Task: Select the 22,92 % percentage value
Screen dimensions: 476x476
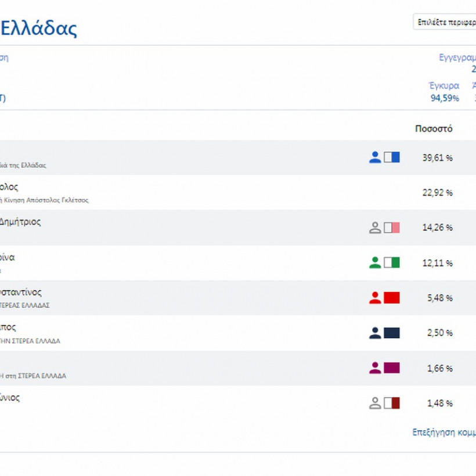Action: [x=438, y=193]
